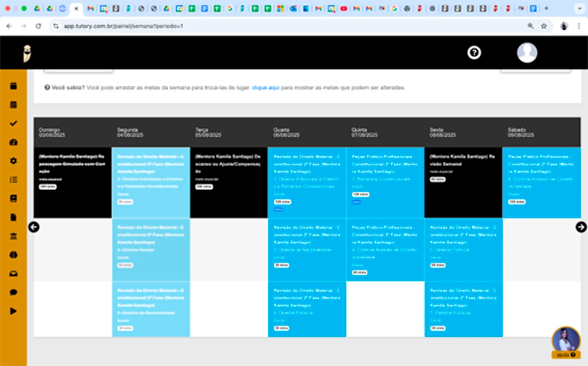Go to previous week with left arrow
The image size is (588, 366).
[34, 227]
